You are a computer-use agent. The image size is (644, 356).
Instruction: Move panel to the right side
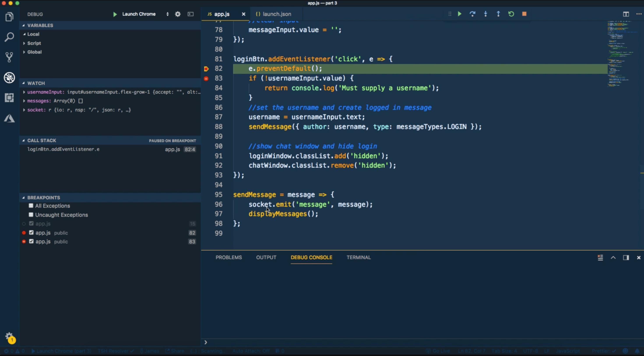626,258
